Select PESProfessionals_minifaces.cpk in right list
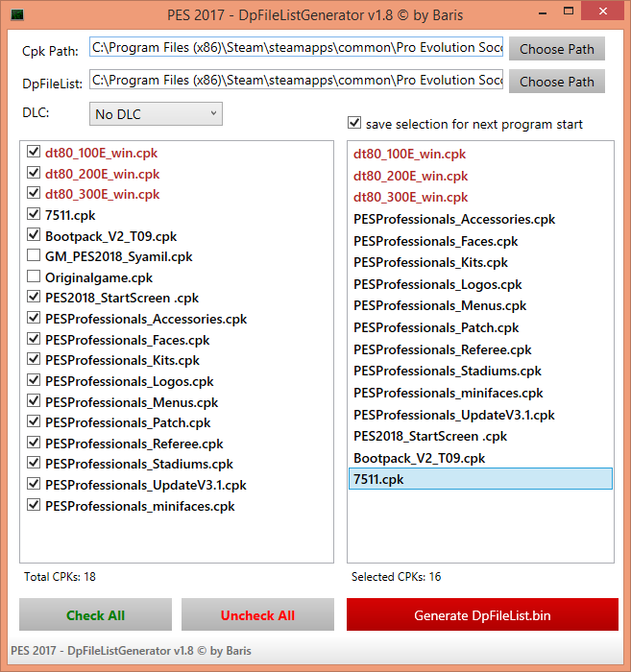Viewport: 631px width, 672px height. coord(480,393)
